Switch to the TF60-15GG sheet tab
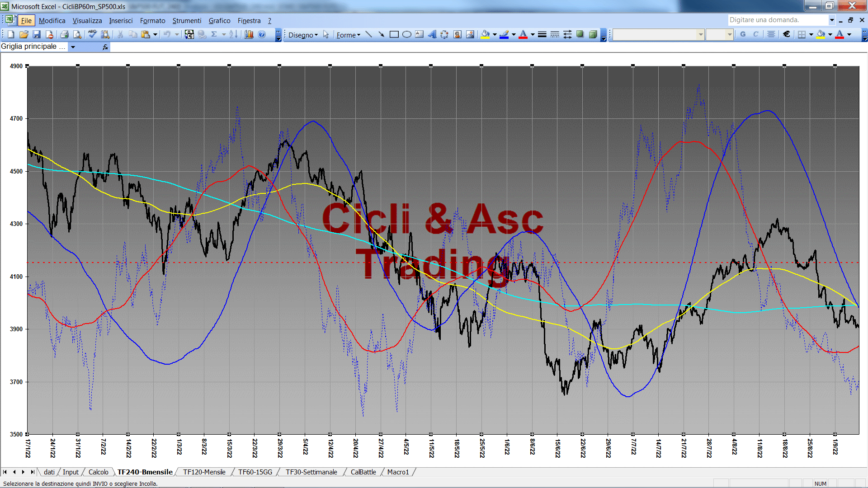Image resolution: width=868 pixels, height=488 pixels. click(x=255, y=472)
